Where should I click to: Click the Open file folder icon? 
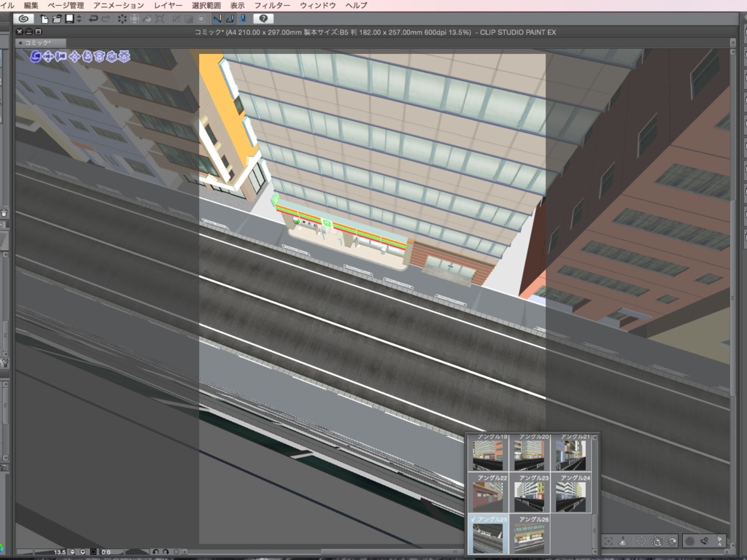(57, 18)
